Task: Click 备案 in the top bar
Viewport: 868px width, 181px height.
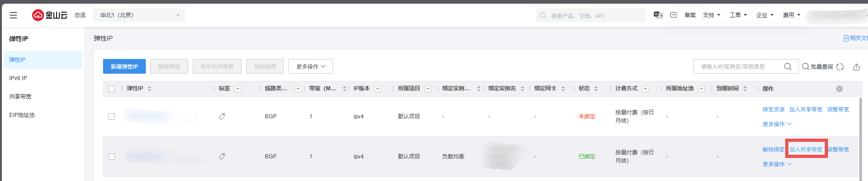Action: [x=690, y=15]
